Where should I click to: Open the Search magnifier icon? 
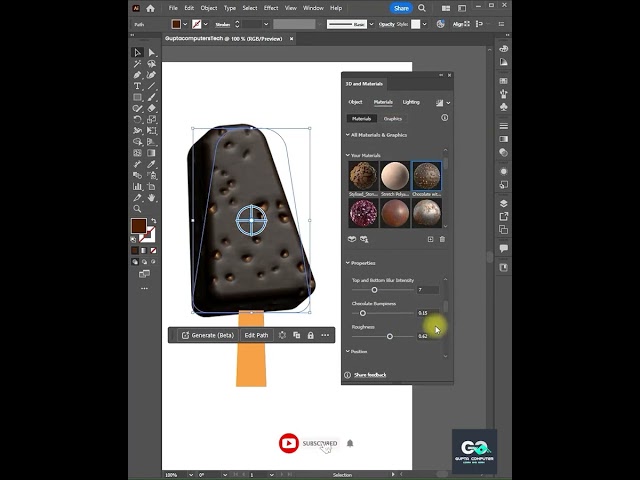(422, 8)
